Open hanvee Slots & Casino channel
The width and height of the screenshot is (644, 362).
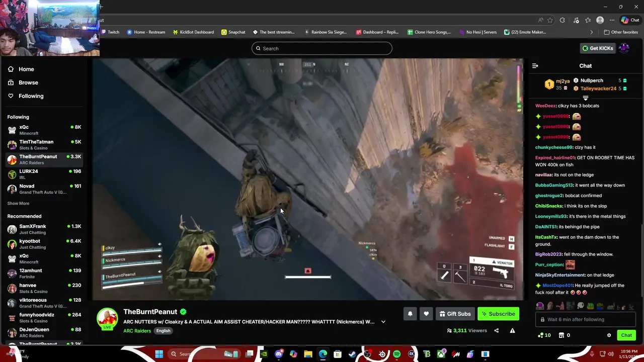(44, 288)
